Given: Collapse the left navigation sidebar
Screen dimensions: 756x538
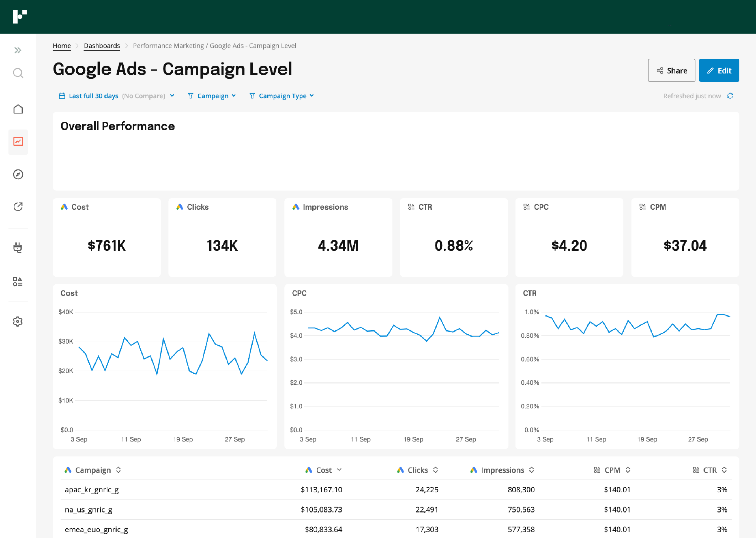Looking at the screenshot, I should click(x=18, y=50).
